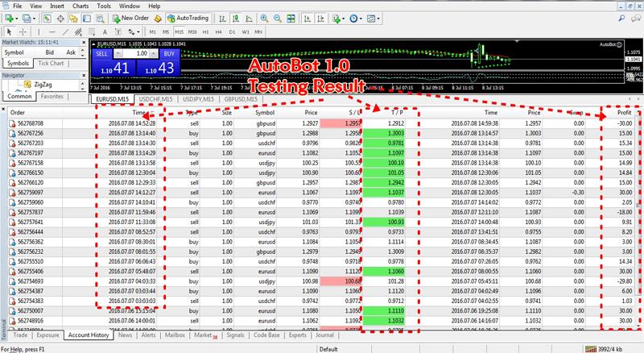Screen dimensions: 644x353
Task: Open the Data Window icon
Action: (60, 19)
